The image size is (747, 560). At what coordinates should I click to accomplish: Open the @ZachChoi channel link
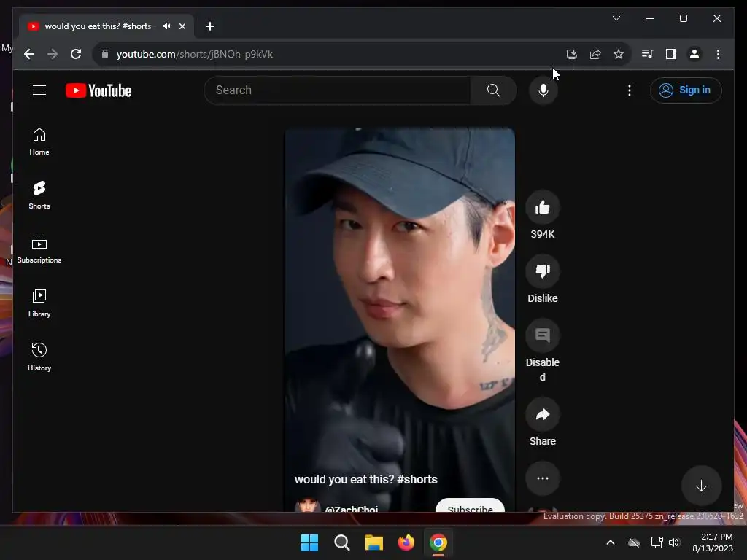pos(351,507)
